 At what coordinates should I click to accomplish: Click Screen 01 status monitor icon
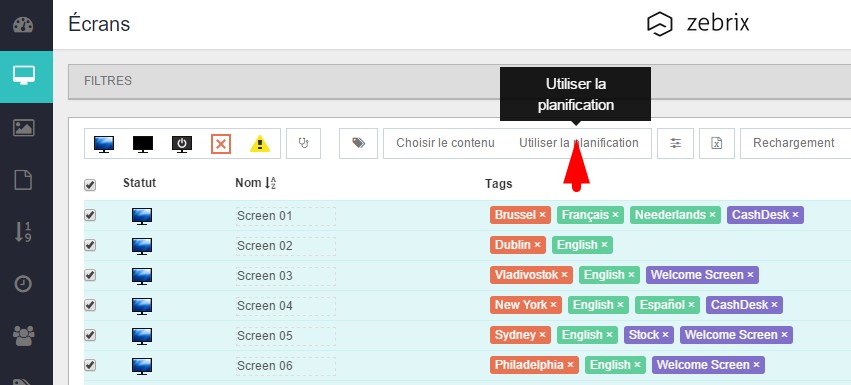(x=142, y=216)
